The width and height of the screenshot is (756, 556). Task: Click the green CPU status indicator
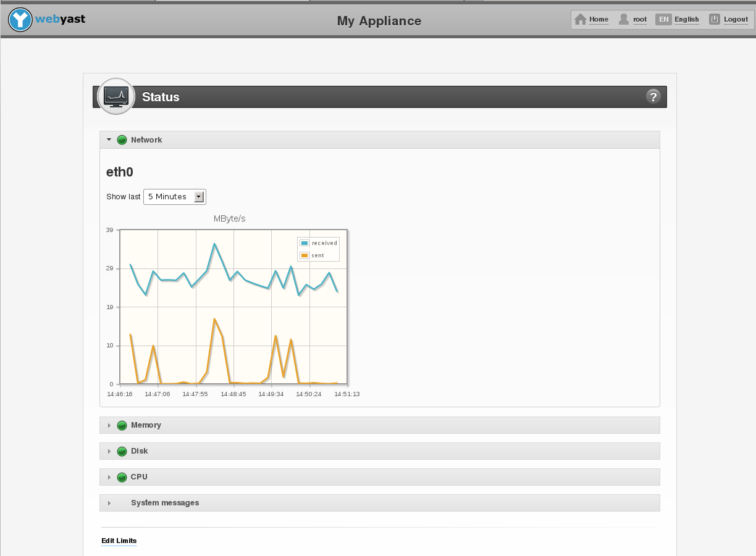(122, 477)
